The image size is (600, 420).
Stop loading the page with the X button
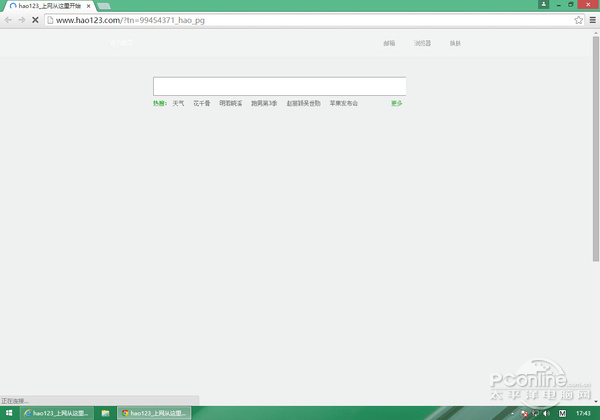(35, 20)
